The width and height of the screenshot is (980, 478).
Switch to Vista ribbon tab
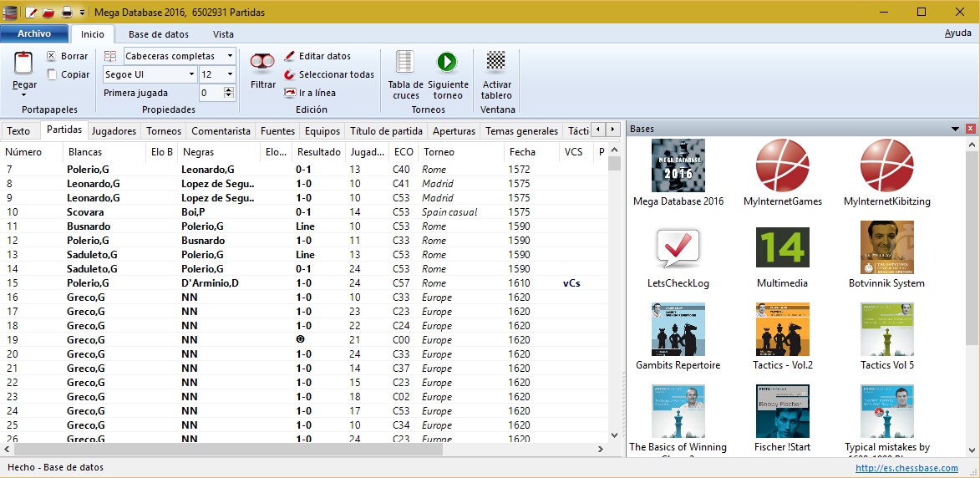point(223,34)
